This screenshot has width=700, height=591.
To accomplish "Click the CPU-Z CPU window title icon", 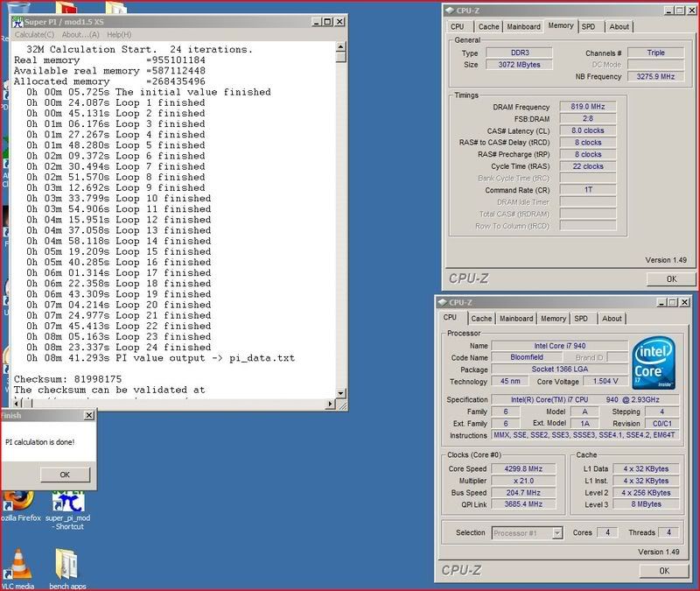I will point(443,302).
